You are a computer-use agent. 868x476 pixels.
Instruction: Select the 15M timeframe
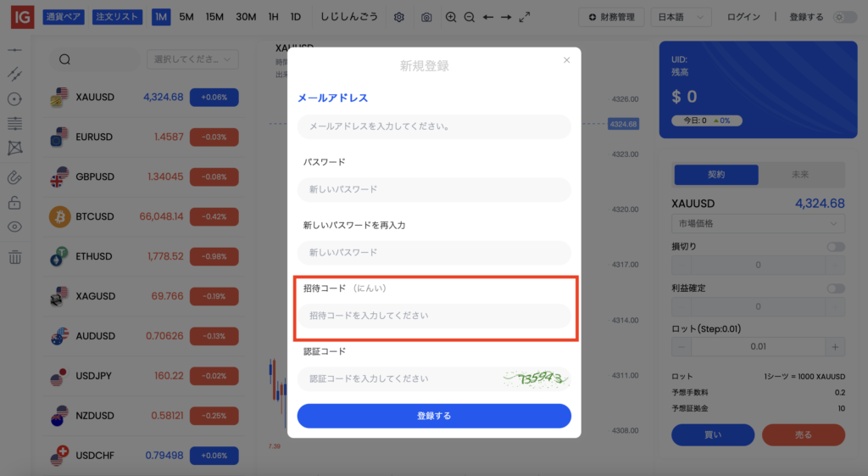point(214,17)
